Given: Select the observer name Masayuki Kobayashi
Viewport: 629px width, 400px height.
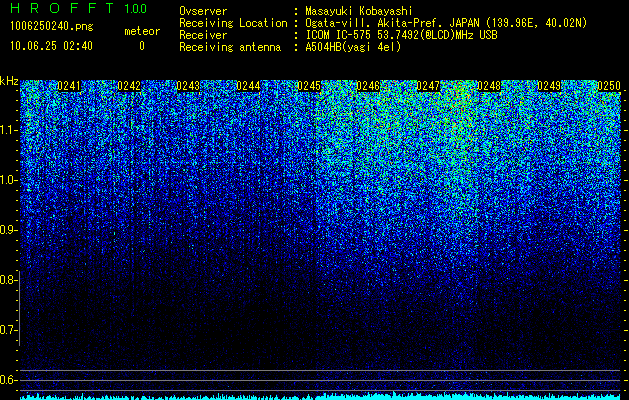Looking at the screenshot, I should 359,11.
